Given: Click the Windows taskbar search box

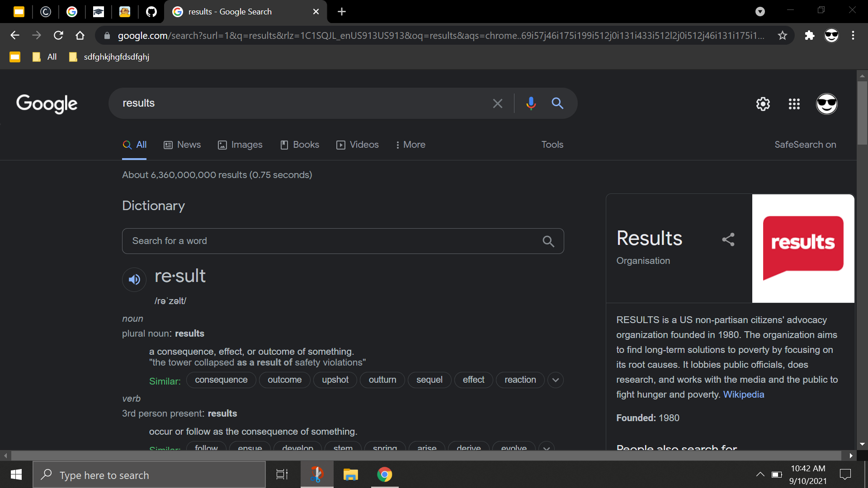Looking at the screenshot, I should [x=149, y=475].
